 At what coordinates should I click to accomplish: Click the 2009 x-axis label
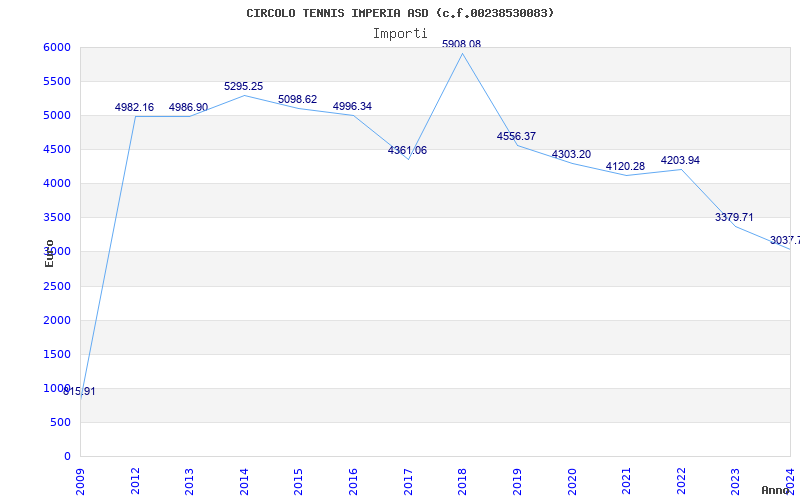(80, 481)
